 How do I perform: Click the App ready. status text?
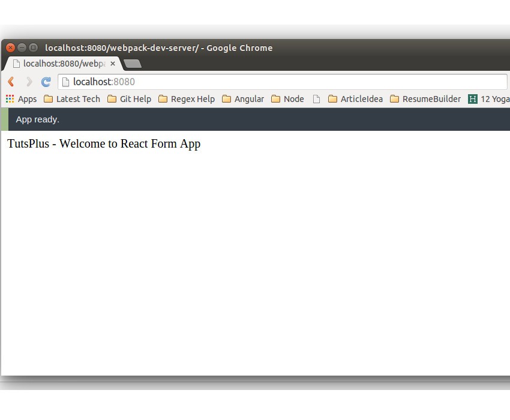pos(38,119)
